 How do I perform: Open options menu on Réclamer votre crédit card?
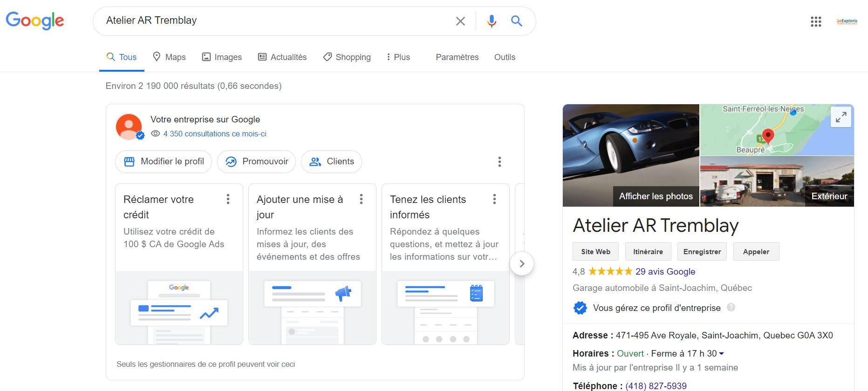click(x=228, y=199)
